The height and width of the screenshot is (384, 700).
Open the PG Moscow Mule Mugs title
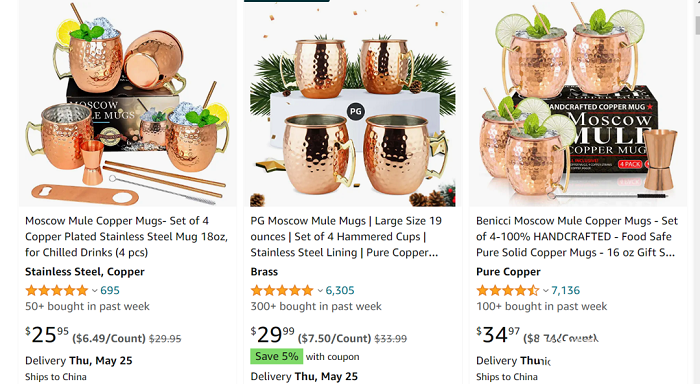point(346,237)
